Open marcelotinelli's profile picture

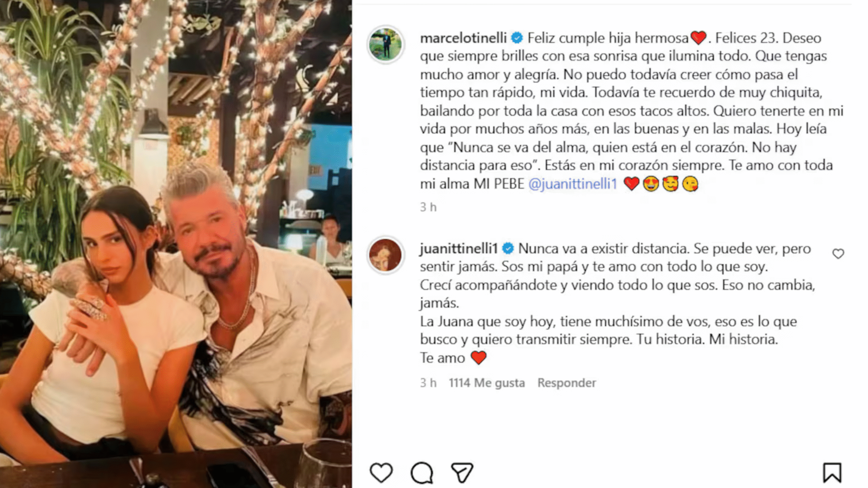(x=386, y=44)
